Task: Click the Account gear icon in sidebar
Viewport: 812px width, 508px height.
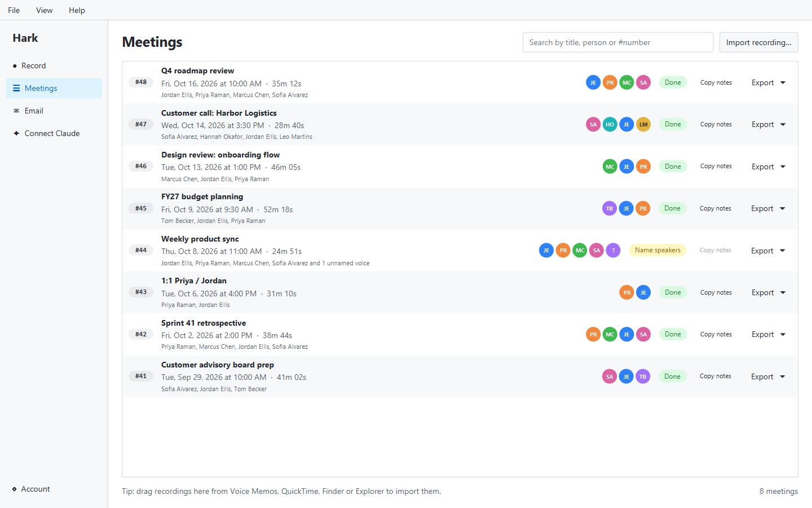Action: click(15, 489)
